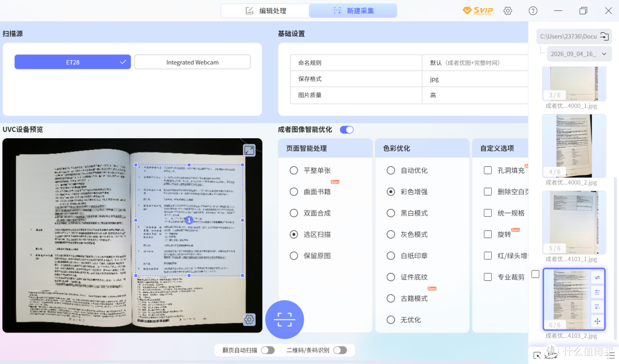Select 古籍模式 color option
The image size is (619, 364).
[391, 298]
